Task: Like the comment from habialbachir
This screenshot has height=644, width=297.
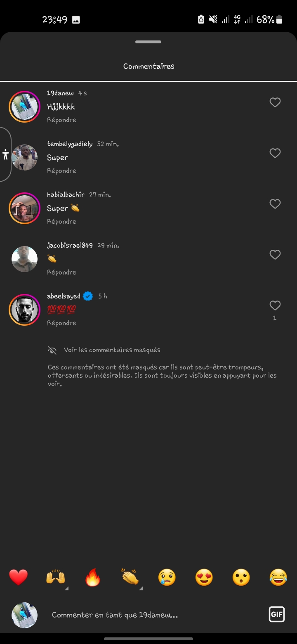Action: click(x=275, y=204)
